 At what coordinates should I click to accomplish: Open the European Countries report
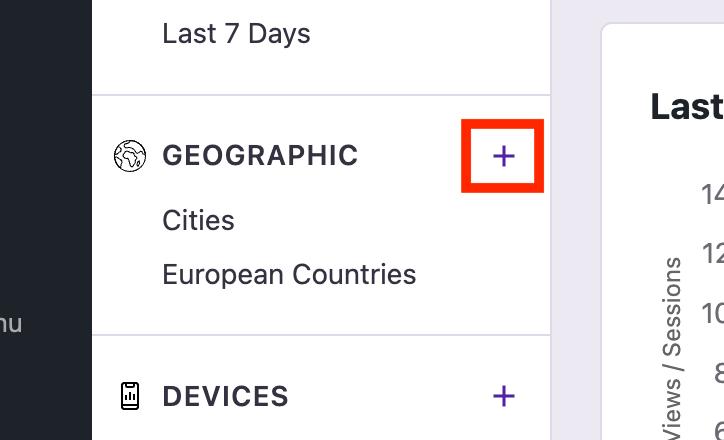pyautogui.click(x=289, y=274)
